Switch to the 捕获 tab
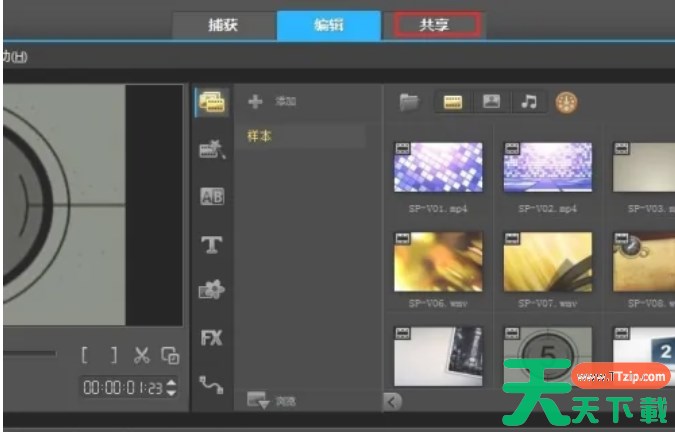This screenshot has width=675, height=432. (223, 25)
